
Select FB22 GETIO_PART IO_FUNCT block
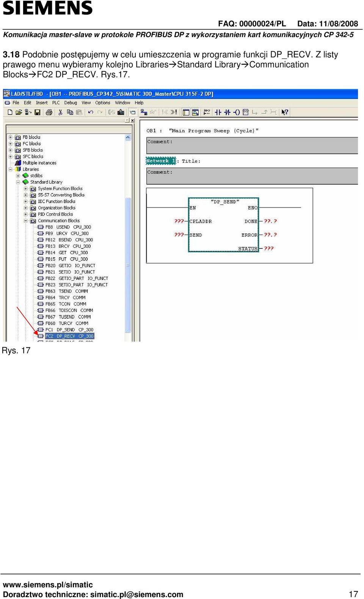(77, 278)
